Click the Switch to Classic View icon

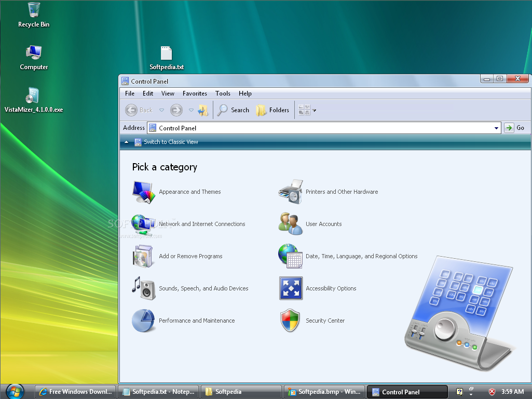[x=138, y=142]
